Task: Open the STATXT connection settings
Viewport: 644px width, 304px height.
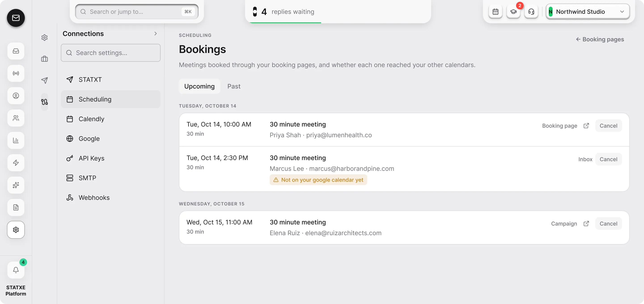Action: point(110,80)
